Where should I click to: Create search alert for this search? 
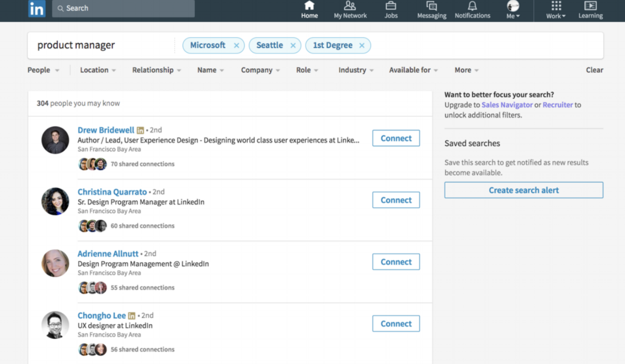point(524,190)
